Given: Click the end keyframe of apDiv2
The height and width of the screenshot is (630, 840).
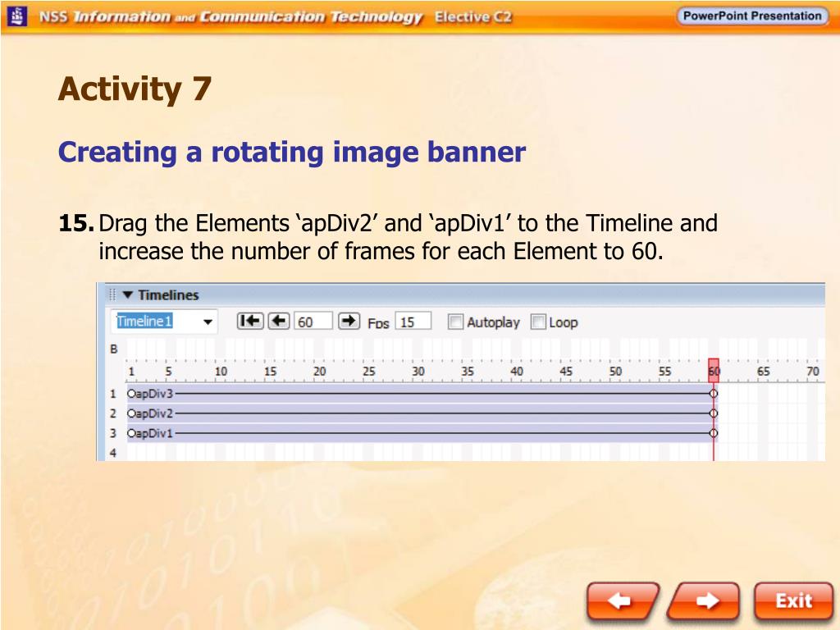Looking at the screenshot, I should coord(713,413).
